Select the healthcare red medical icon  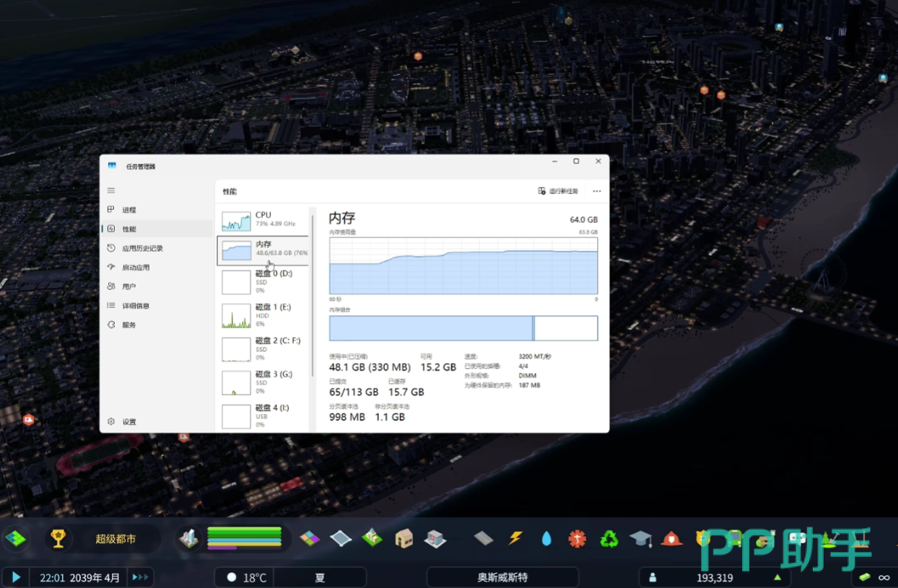pyautogui.click(x=577, y=539)
